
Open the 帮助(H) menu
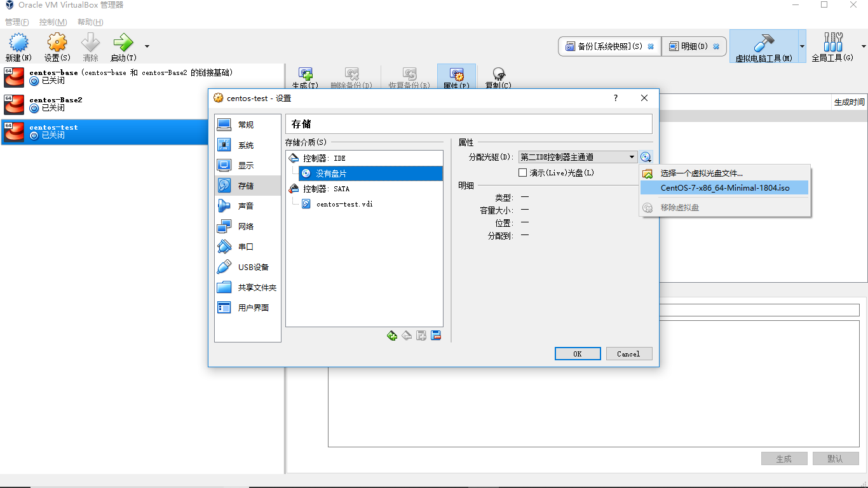[90, 22]
